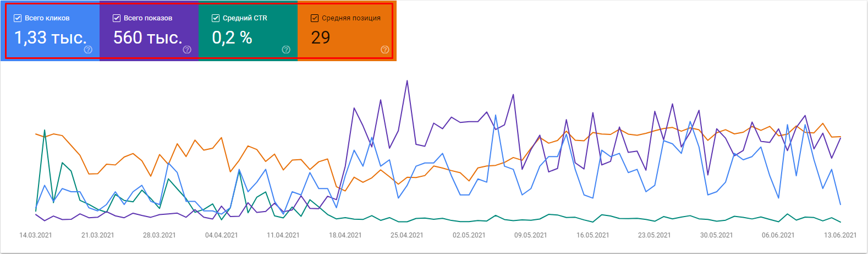This screenshot has height=254, width=868.
Task: Click help icon on Всего кликов card
Action: click(88, 50)
